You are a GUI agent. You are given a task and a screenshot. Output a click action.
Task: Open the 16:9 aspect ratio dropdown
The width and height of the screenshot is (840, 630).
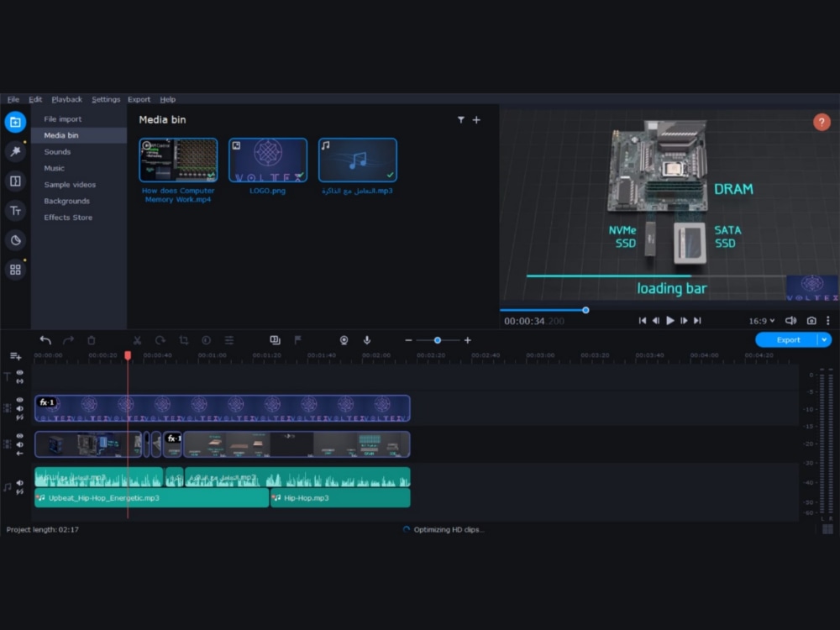click(761, 321)
